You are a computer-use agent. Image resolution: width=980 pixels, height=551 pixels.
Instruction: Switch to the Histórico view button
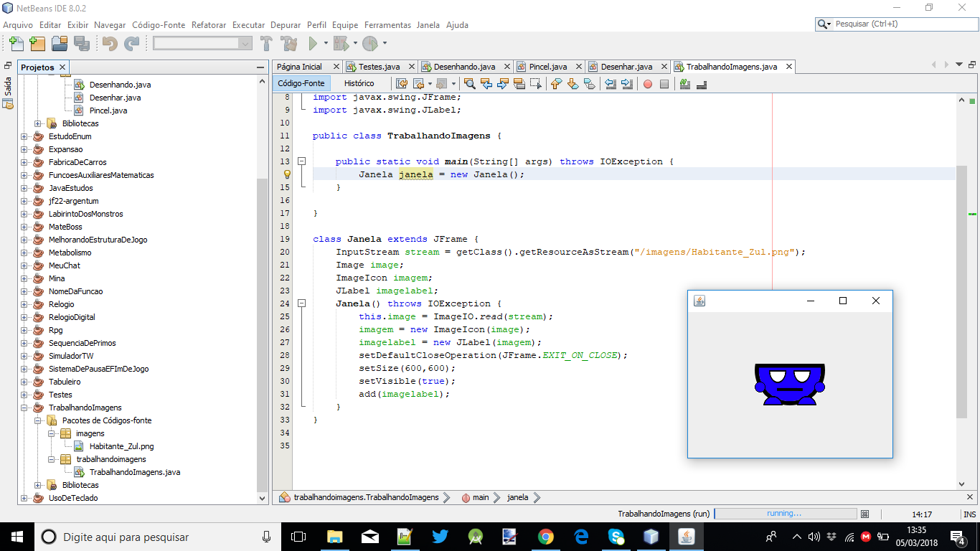coord(359,83)
